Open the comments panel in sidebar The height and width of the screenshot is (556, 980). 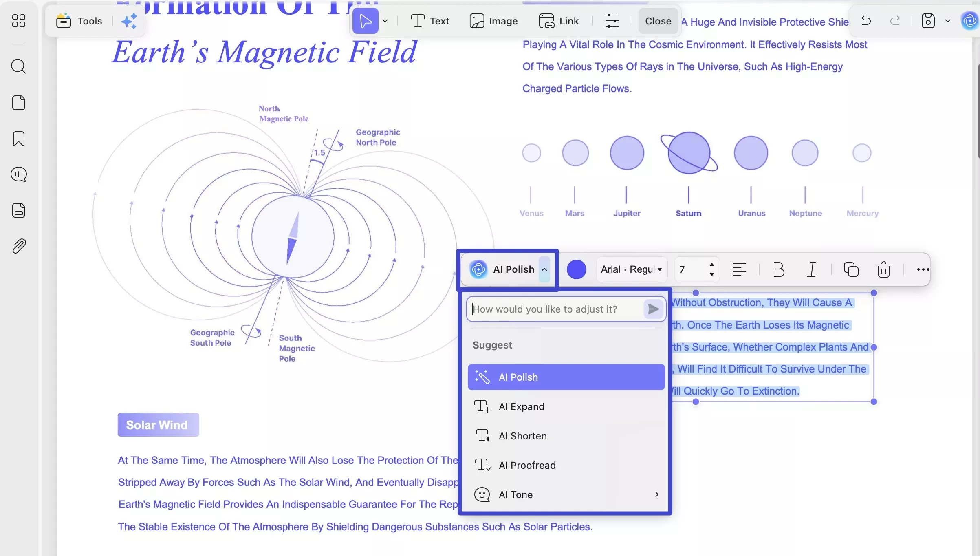[18, 174]
